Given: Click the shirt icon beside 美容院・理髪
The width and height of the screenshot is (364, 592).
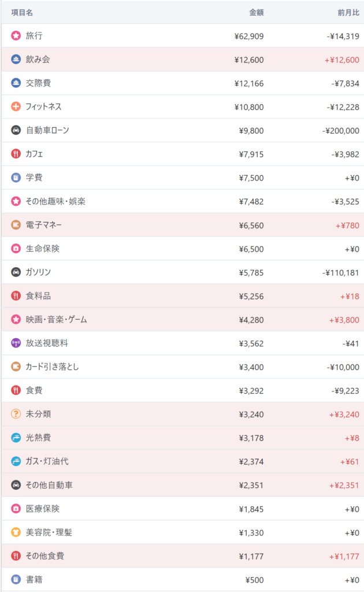Looking at the screenshot, I should 16,533.
